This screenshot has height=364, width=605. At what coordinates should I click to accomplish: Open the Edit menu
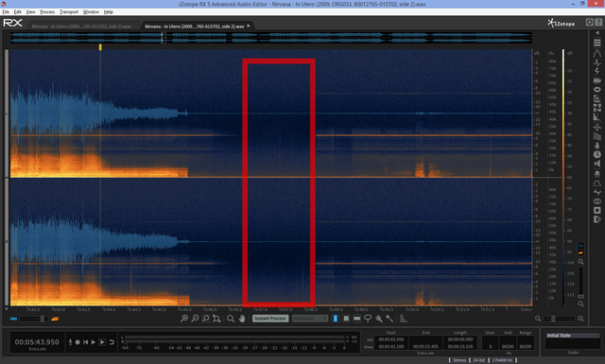pyautogui.click(x=17, y=12)
